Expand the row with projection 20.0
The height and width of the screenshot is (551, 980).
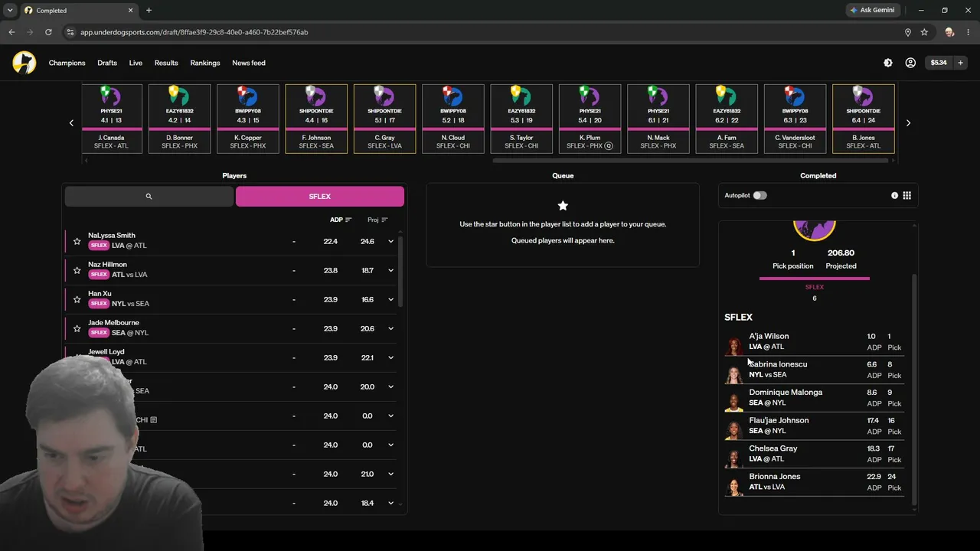(x=390, y=386)
